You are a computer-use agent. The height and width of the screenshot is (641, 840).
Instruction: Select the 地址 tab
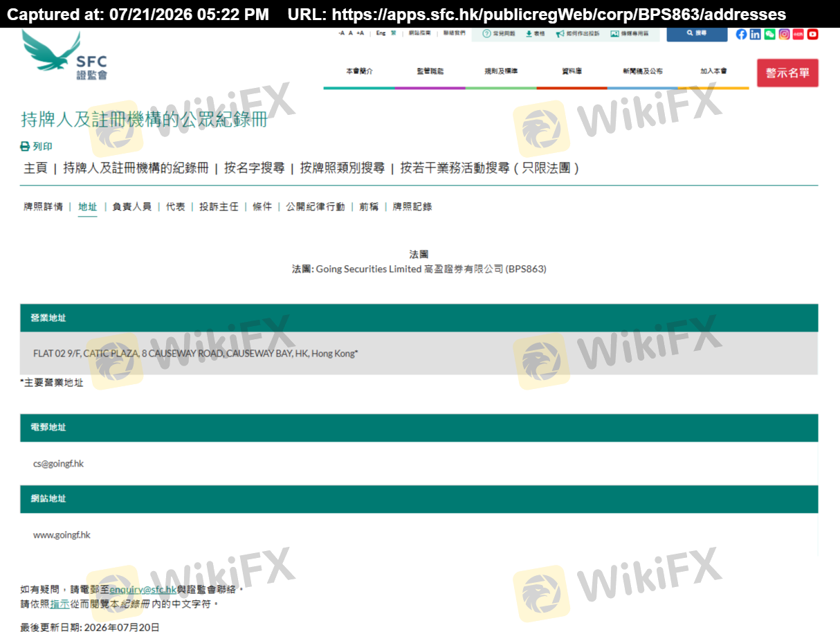coord(88,206)
